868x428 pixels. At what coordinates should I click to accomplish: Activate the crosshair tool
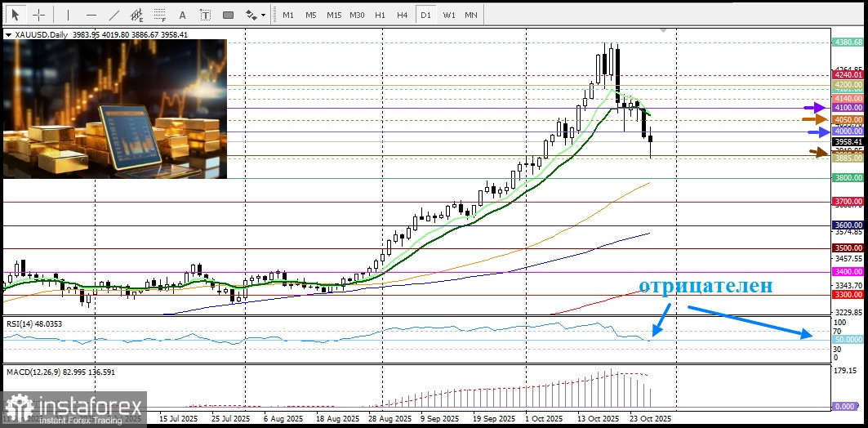click(x=38, y=15)
